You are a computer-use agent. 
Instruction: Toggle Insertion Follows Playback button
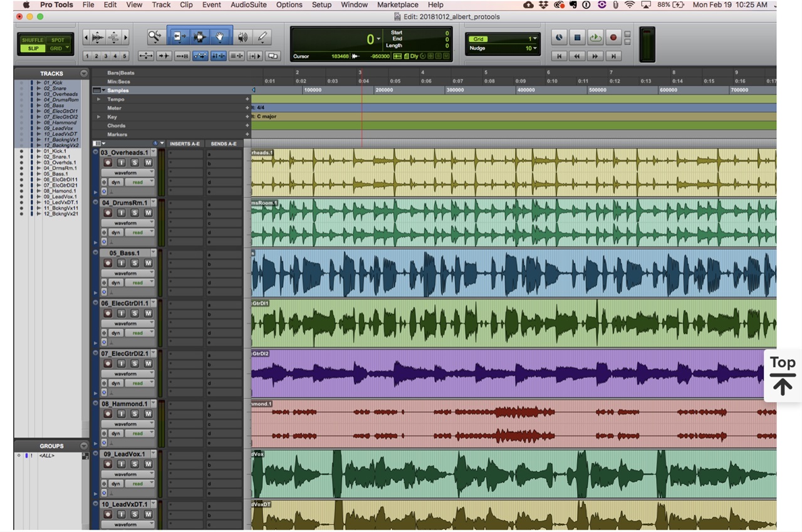click(254, 56)
